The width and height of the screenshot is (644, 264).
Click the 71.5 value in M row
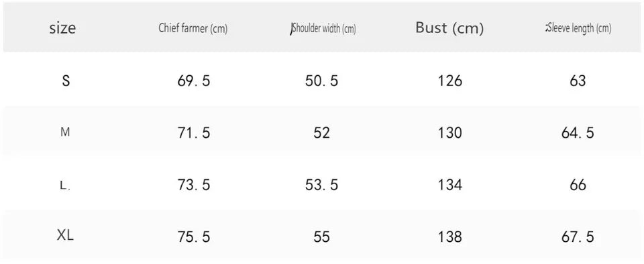tap(193, 133)
